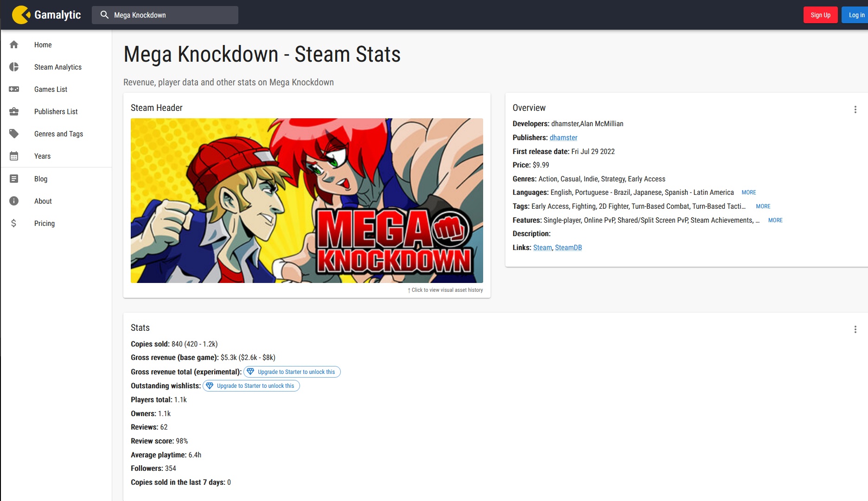Open the Blog page
The width and height of the screenshot is (868, 501).
[56, 179]
